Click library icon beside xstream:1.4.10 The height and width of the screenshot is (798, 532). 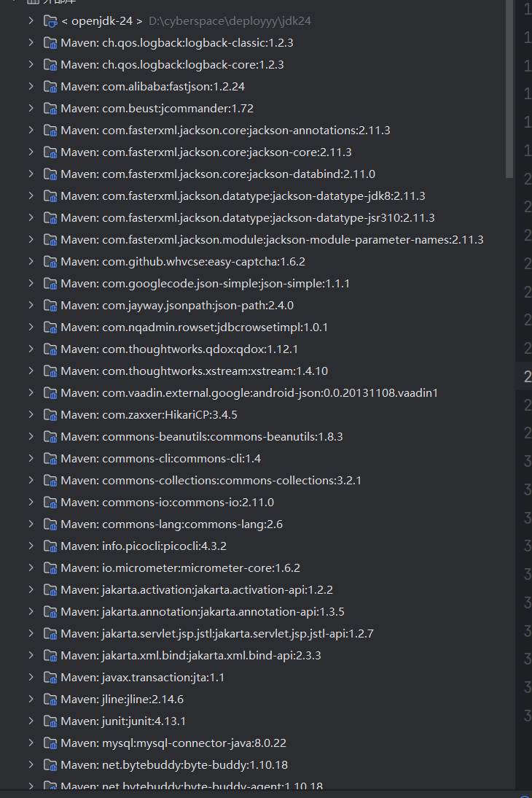pyautogui.click(x=50, y=371)
